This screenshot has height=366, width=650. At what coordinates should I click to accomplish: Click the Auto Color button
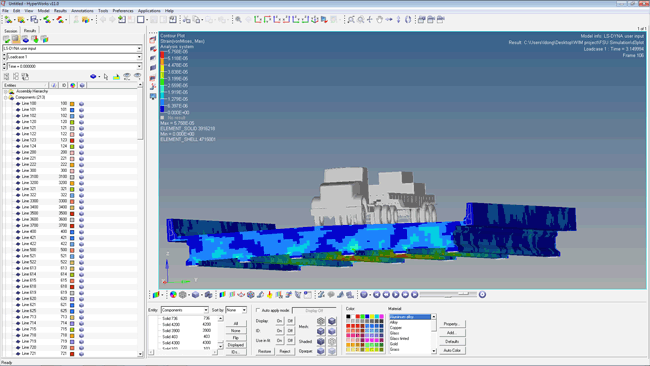(452, 351)
